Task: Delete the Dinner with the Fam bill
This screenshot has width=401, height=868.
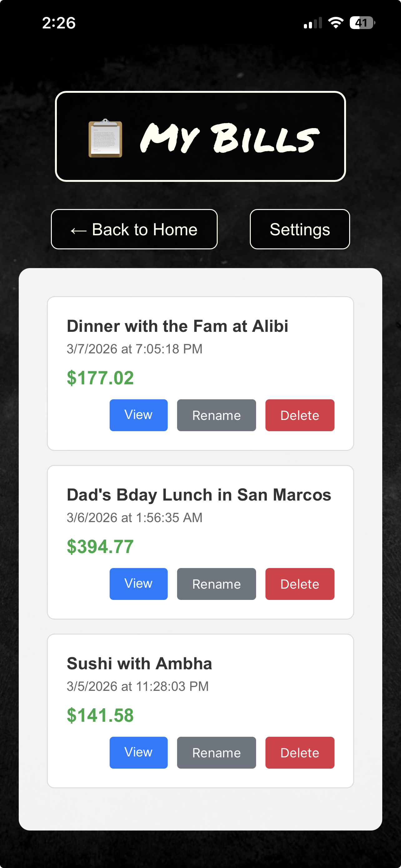Action: coord(300,415)
